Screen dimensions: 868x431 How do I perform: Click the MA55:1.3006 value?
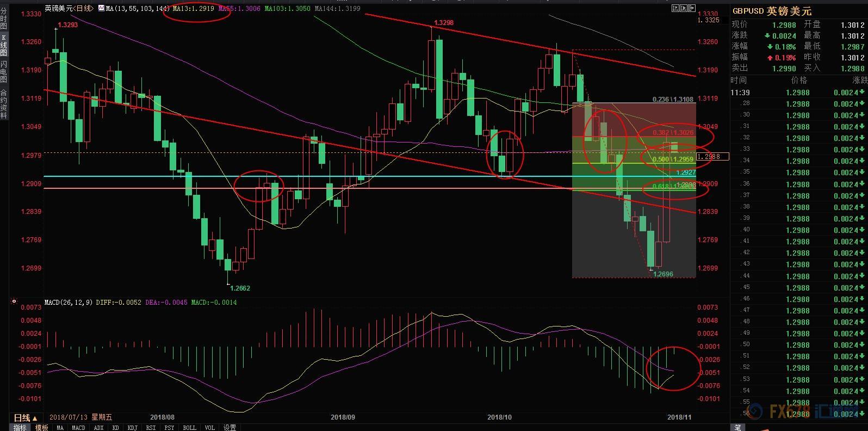[239, 8]
